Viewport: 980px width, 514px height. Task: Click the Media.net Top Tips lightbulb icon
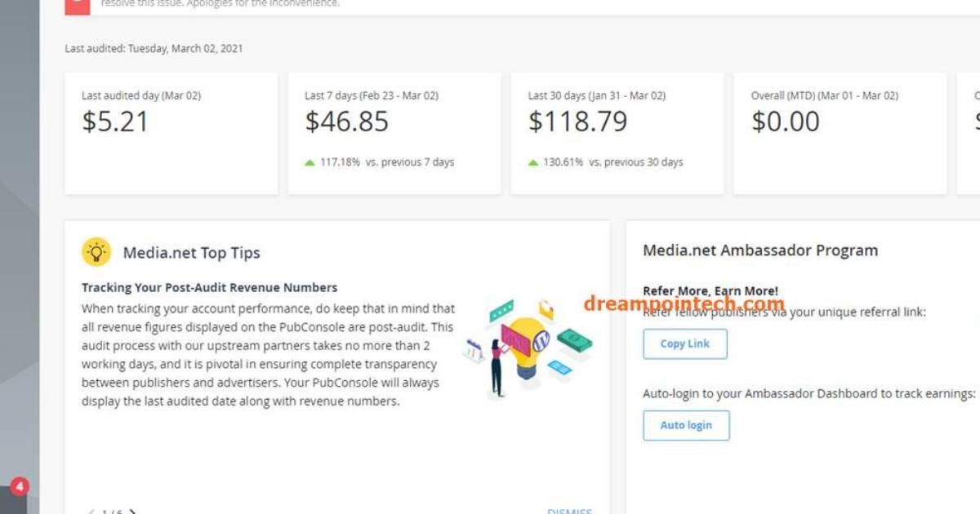tap(96, 251)
